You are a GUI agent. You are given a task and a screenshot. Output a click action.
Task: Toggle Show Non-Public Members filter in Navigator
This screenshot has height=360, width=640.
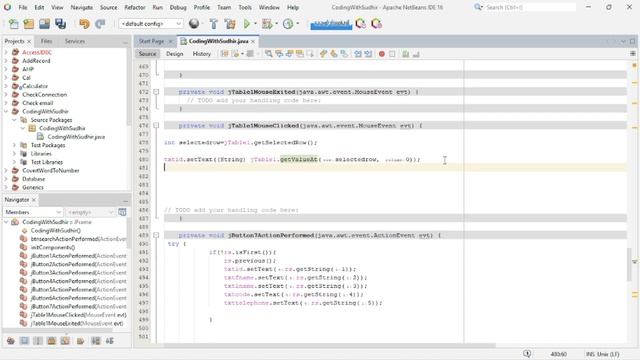[51, 340]
